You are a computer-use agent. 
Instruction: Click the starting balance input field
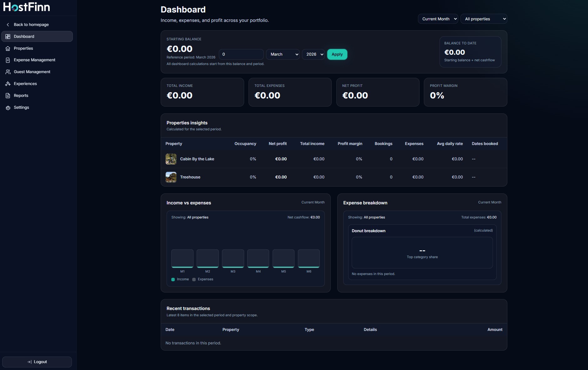tap(241, 54)
